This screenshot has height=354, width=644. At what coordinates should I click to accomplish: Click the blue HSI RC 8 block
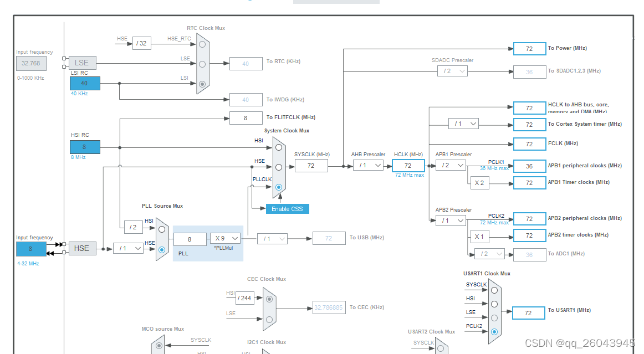pos(85,147)
